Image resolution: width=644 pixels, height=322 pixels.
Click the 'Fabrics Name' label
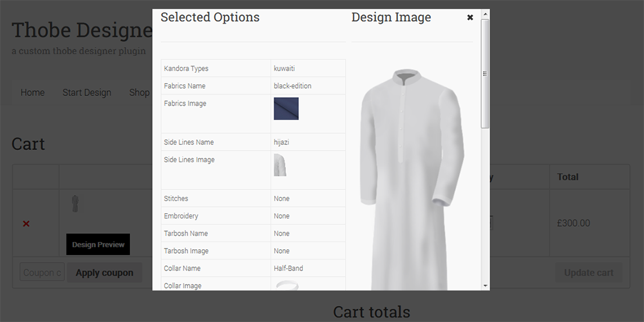184,86
